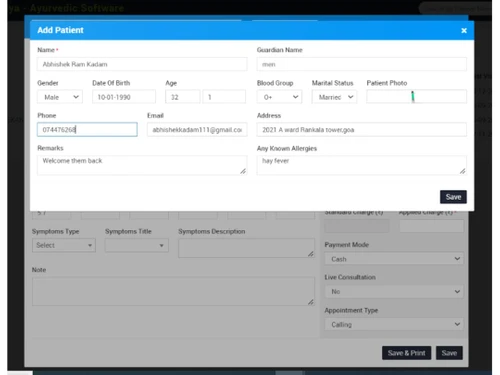
Task: Open the Marital Status dropdown
Action: coord(334,97)
